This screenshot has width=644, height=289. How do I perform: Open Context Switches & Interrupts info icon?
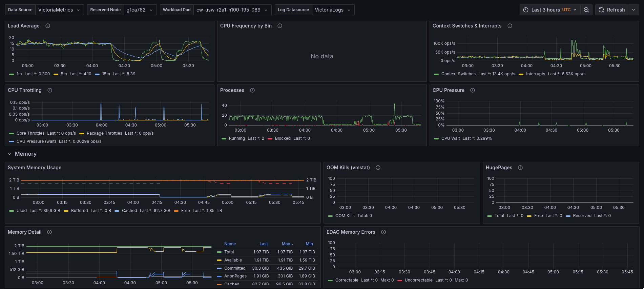(x=510, y=26)
